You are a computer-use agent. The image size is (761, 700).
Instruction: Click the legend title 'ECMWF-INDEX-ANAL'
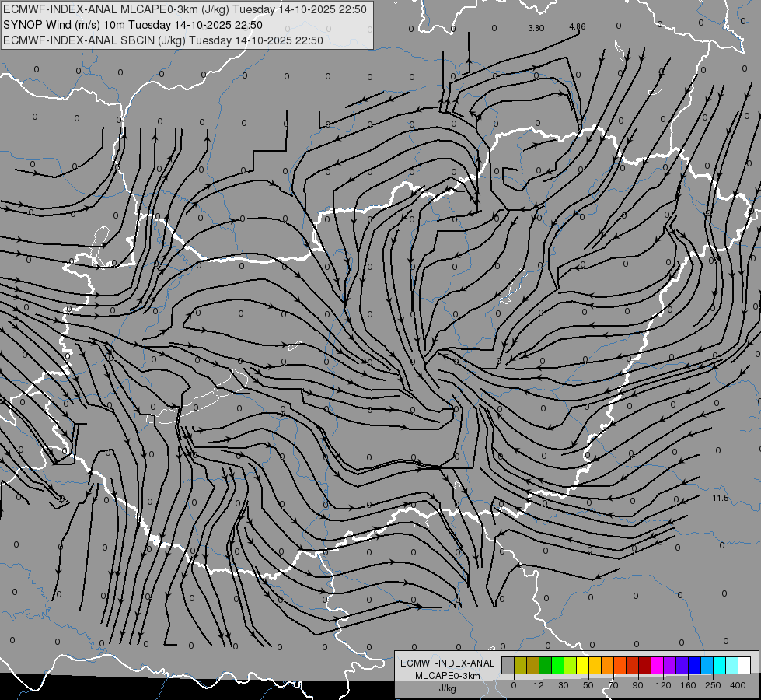(x=447, y=663)
